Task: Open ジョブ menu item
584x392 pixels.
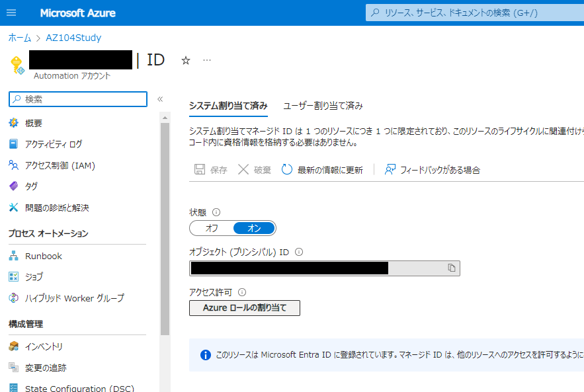Action: click(x=34, y=276)
